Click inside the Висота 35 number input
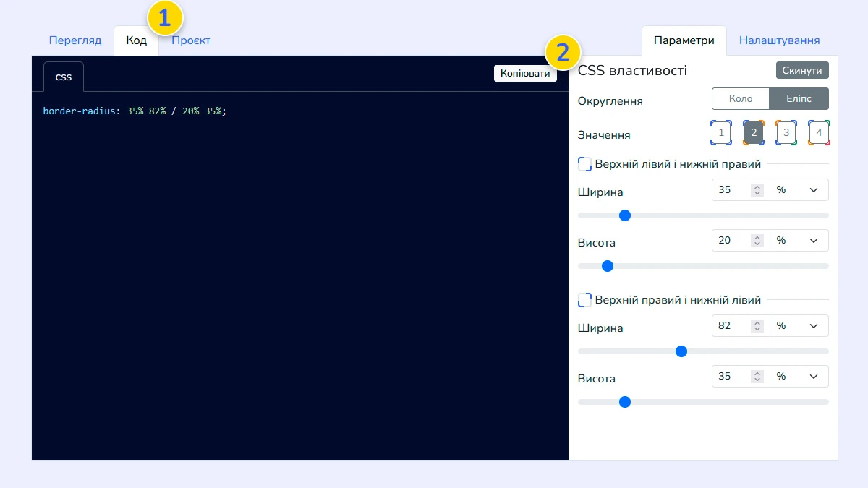Viewport: 868px width, 488px height. [731, 376]
